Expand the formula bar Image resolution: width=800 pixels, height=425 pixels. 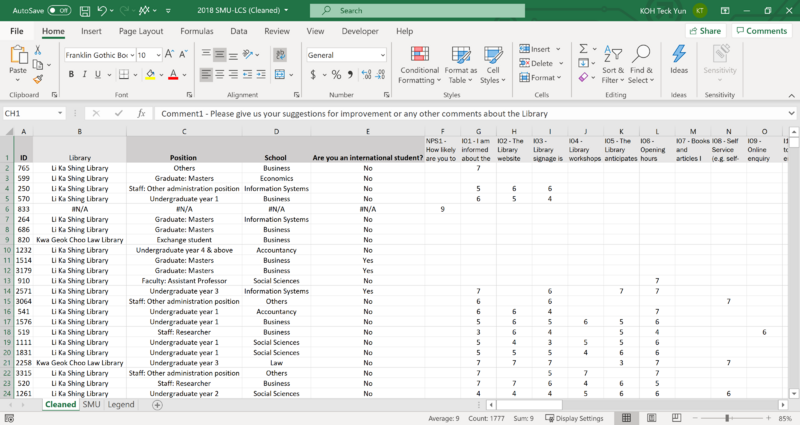coord(791,113)
